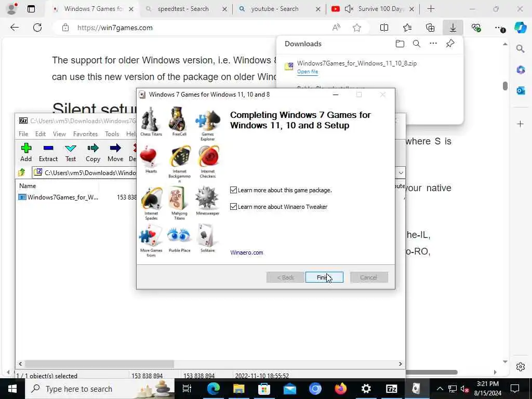This screenshot has width=532, height=399.
Task: Click the 7-Zip up-folder arrow icon
Action: 22,172
